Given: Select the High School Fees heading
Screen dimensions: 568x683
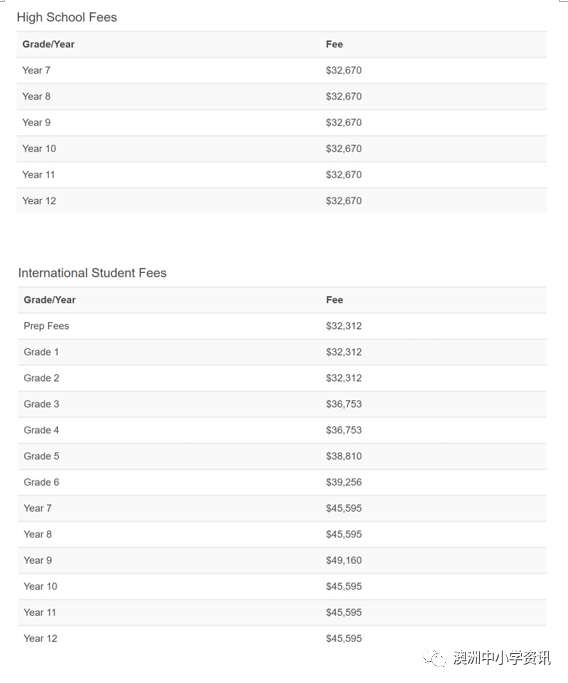Looking at the screenshot, I should (x=67, y=17).
